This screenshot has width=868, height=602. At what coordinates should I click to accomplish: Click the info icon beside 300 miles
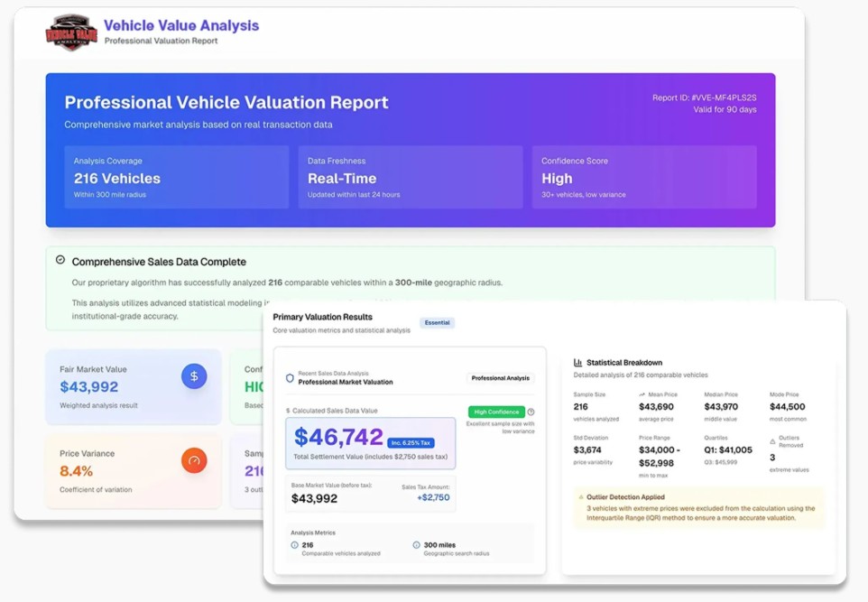pyautogui.click(x=416, y=545)
